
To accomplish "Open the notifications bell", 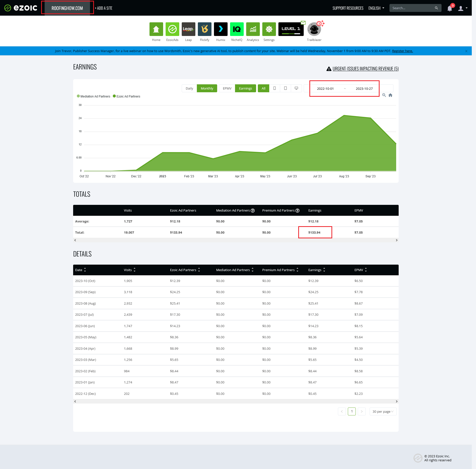I will point(450,8).
